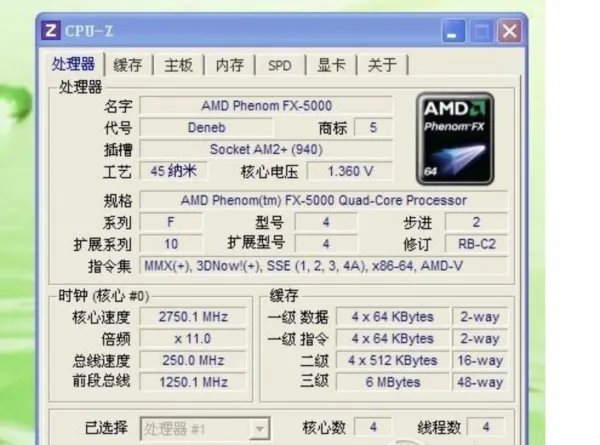
Task: Click the revision value RB-C2
Action: (476, 244)
